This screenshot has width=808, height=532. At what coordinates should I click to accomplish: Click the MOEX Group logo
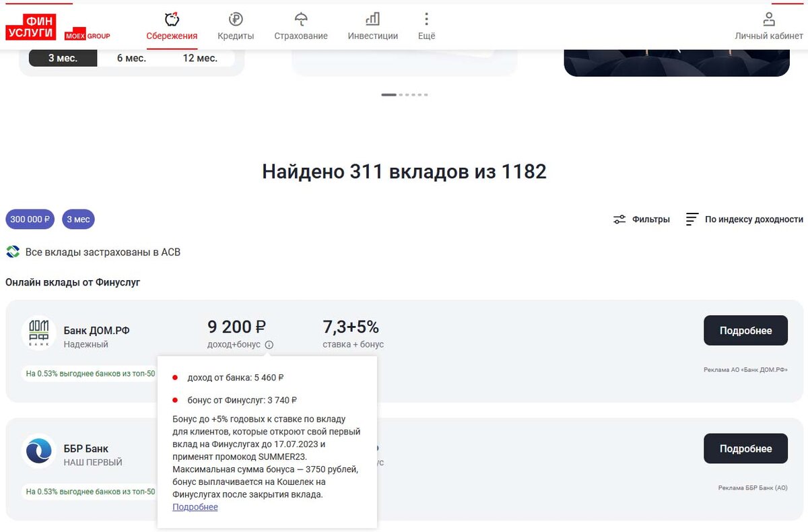coord(88,36)
